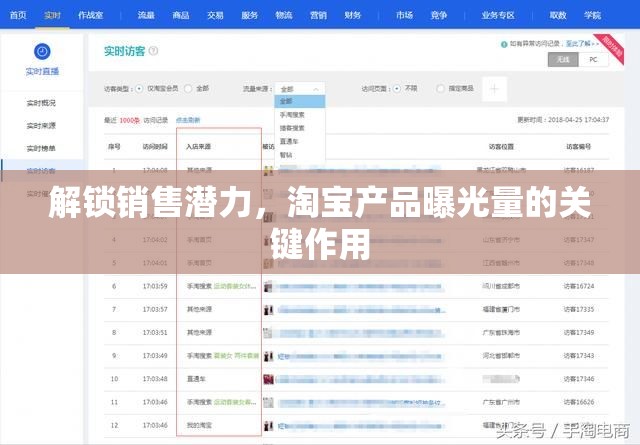Open product thumbnail in row 6

pos(268,287)
